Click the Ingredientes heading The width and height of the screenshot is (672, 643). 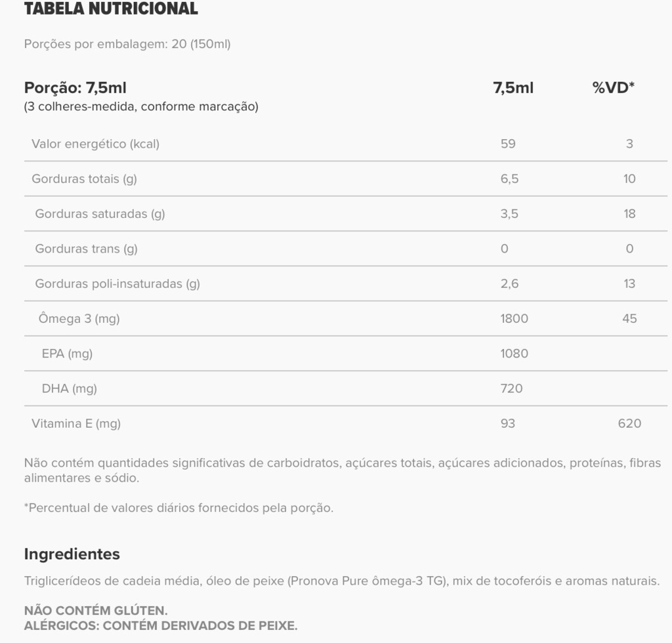[x=72, y=554]
